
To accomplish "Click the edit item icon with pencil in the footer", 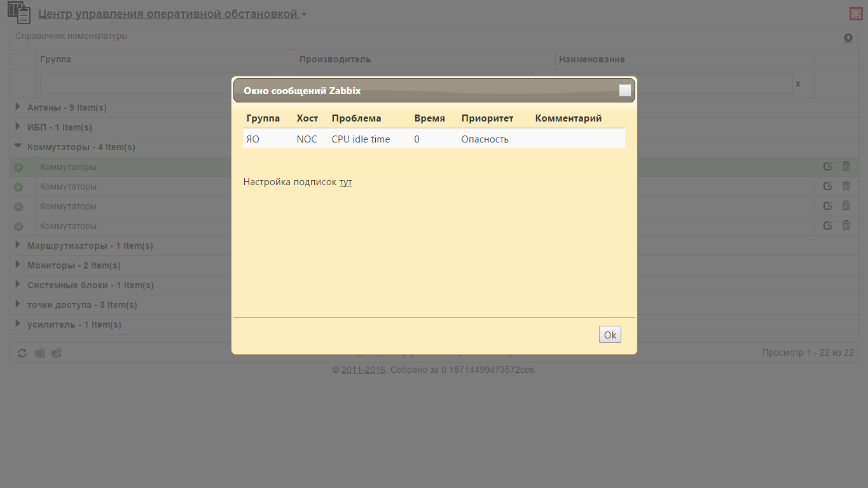I will [56, 353].
